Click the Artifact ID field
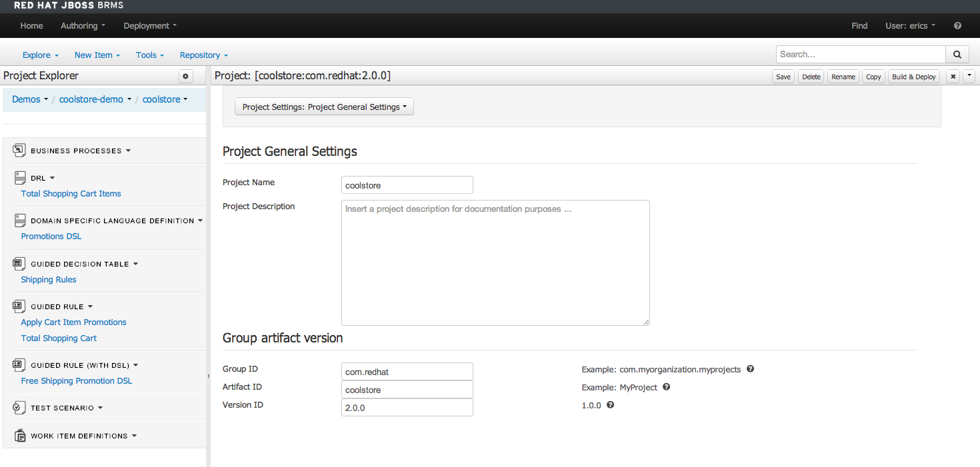 coord(407,390)
